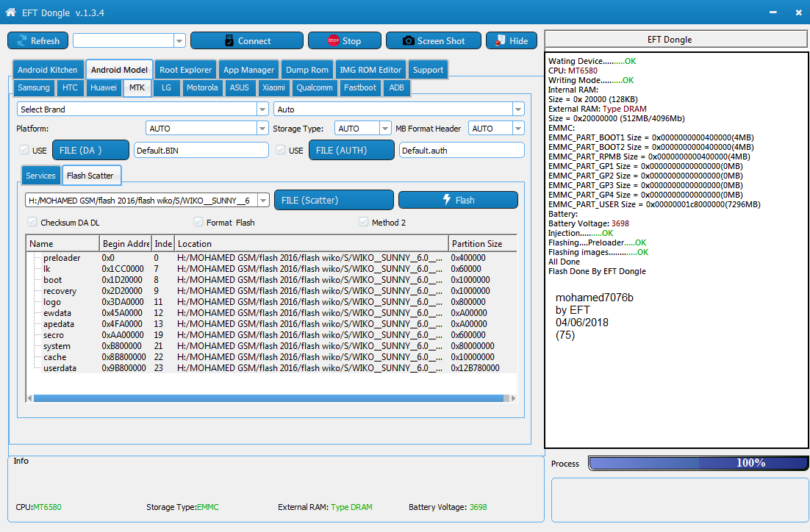Image resolution: width=810 pixels, height=532 pixels.
Task: Select the Qualcomm tab
Action: click(314, 87)
